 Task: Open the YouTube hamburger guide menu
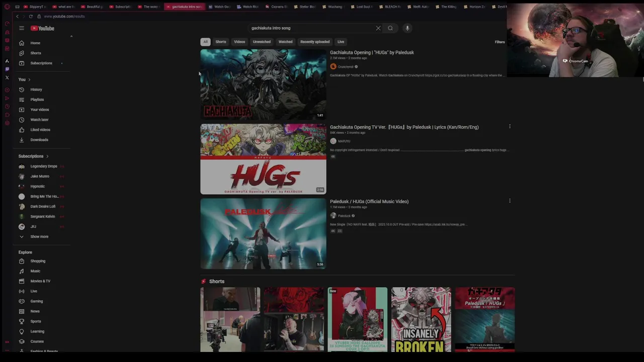[x=22, y=28]
